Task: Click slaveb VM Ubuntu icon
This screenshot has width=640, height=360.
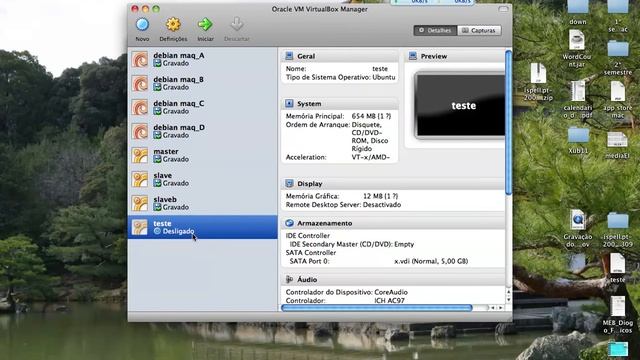Action: point(140,204)
